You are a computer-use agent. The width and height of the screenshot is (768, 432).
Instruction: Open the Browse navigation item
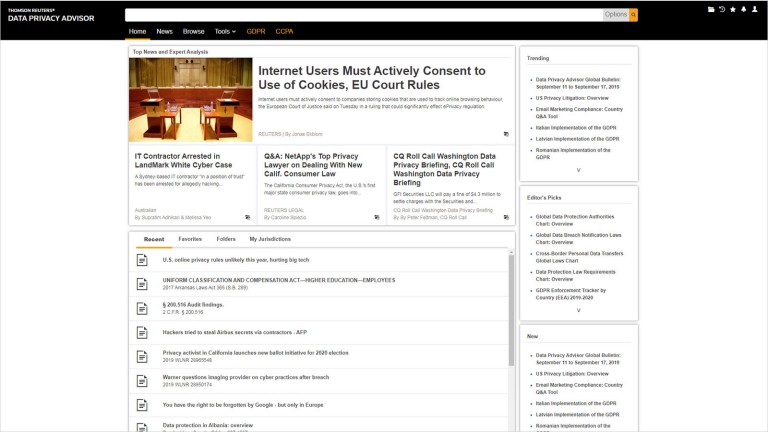point(193,31)
